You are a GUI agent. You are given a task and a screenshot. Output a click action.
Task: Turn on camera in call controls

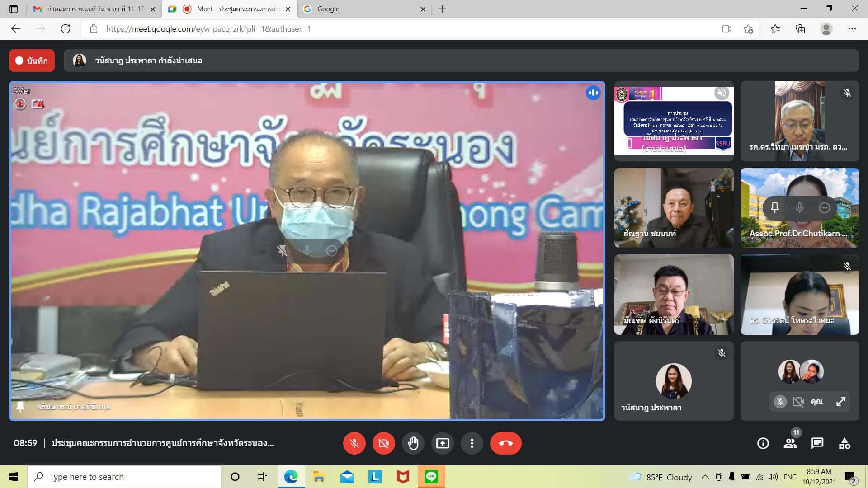pyautogui.click(x=383, y=443)
